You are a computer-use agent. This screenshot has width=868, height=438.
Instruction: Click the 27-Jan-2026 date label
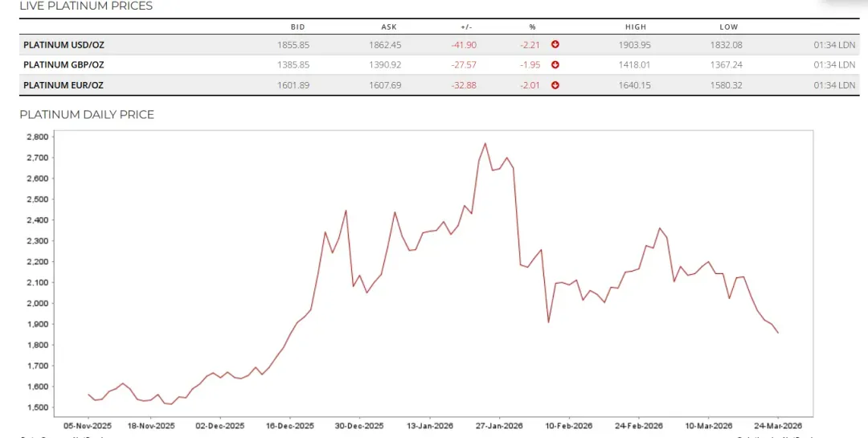pyautogui.click(x=499, y=426)
